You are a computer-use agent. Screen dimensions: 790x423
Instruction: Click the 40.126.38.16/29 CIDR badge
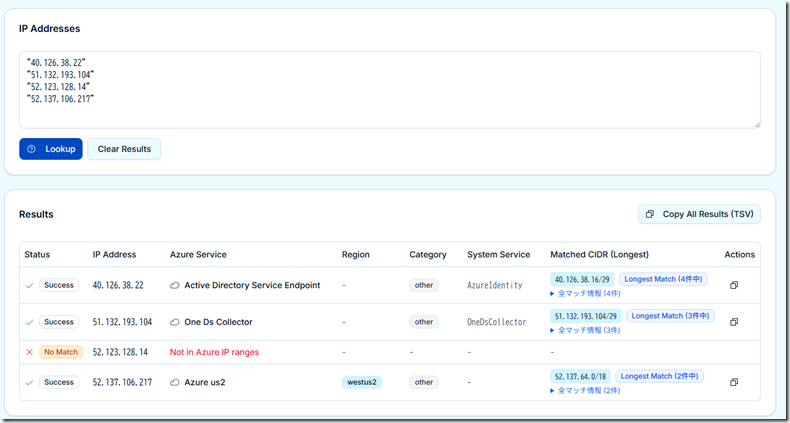pyautogui.click(x=582, y=279)
